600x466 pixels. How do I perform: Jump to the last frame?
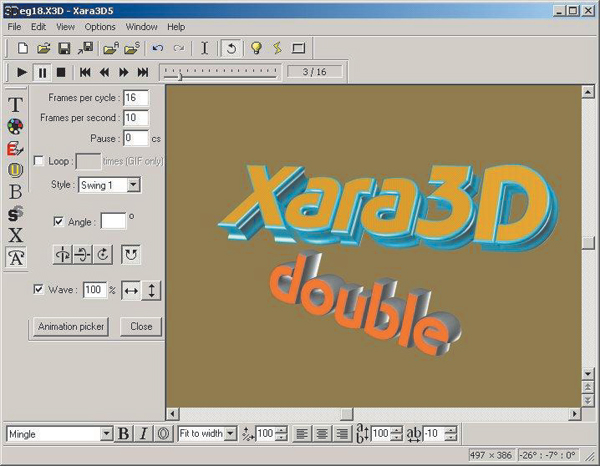click(x=143, y=72)
